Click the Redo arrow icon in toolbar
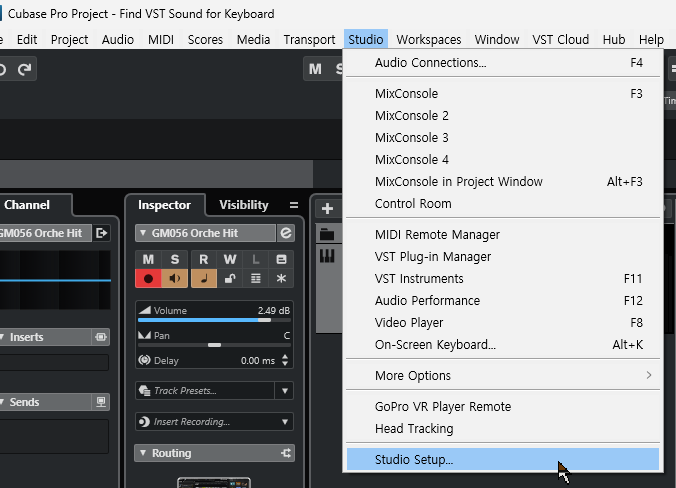 tap(25, 69)
